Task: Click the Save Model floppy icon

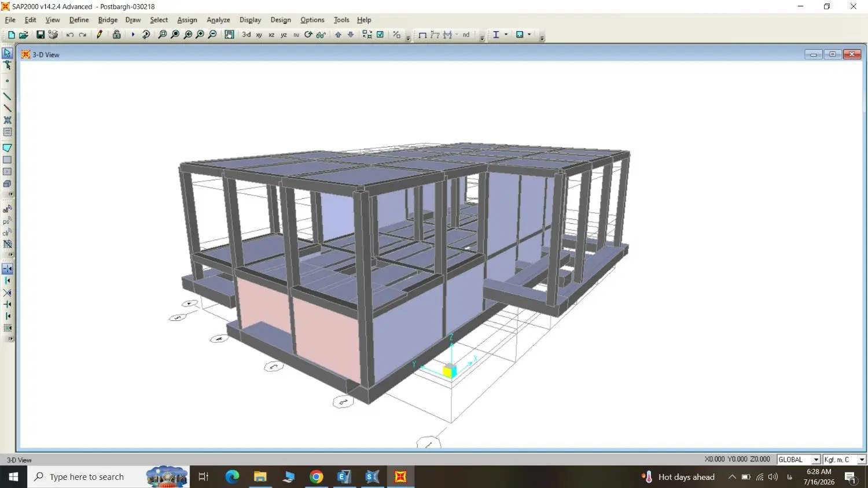Action: pyautogui.click(x=41, y=35)
